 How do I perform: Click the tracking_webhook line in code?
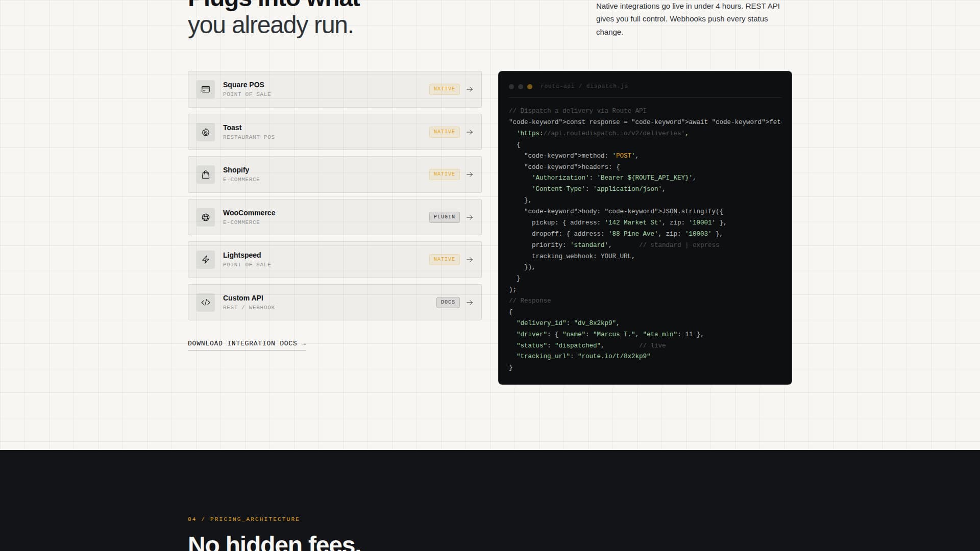(583, 256)
